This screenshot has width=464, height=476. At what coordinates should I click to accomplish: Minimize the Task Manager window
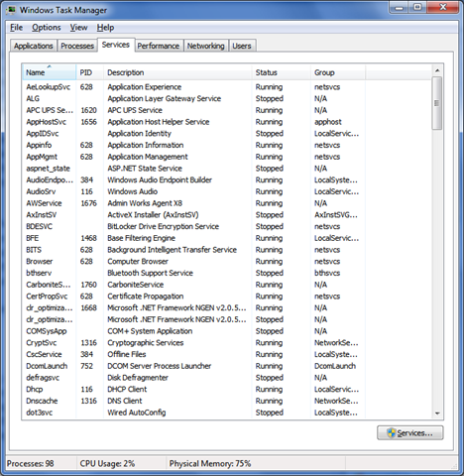pyautogui.click(x=400, y=7)
